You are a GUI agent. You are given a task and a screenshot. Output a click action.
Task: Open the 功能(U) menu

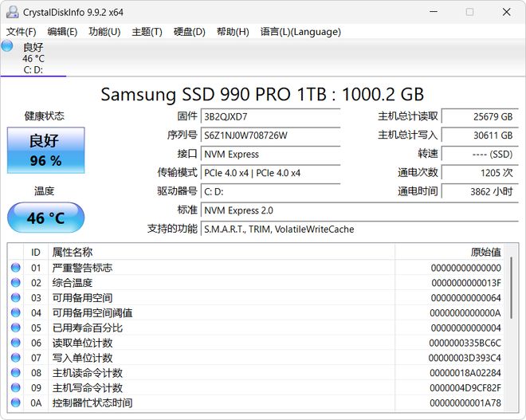click(104, 32)
